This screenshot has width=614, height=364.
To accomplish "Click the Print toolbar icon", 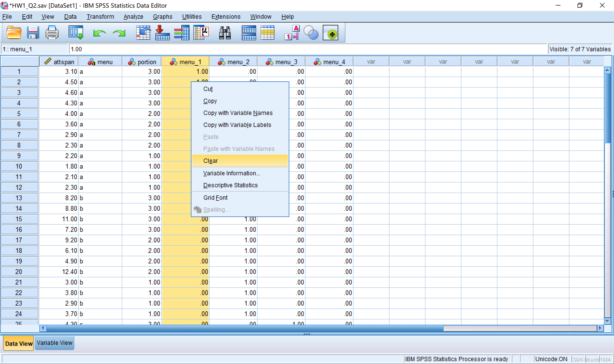I will pyautogui.click(x=52, y=33).
